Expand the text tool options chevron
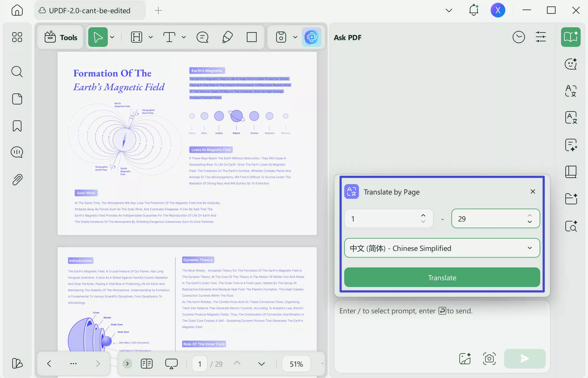This screenshot has width=588, height=378. (183, 37)
